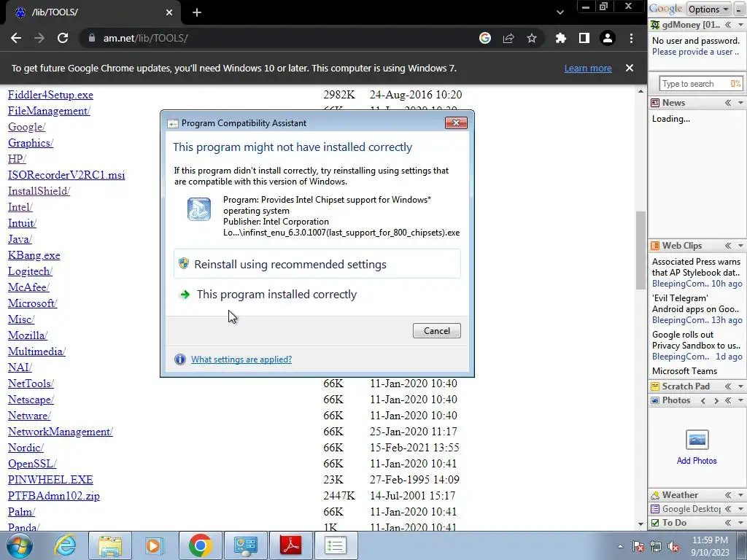Close the Program Compatibility Assistant dialog
Image resolution: width=747 pixels, height=560 pixels.
click(456, 122)
